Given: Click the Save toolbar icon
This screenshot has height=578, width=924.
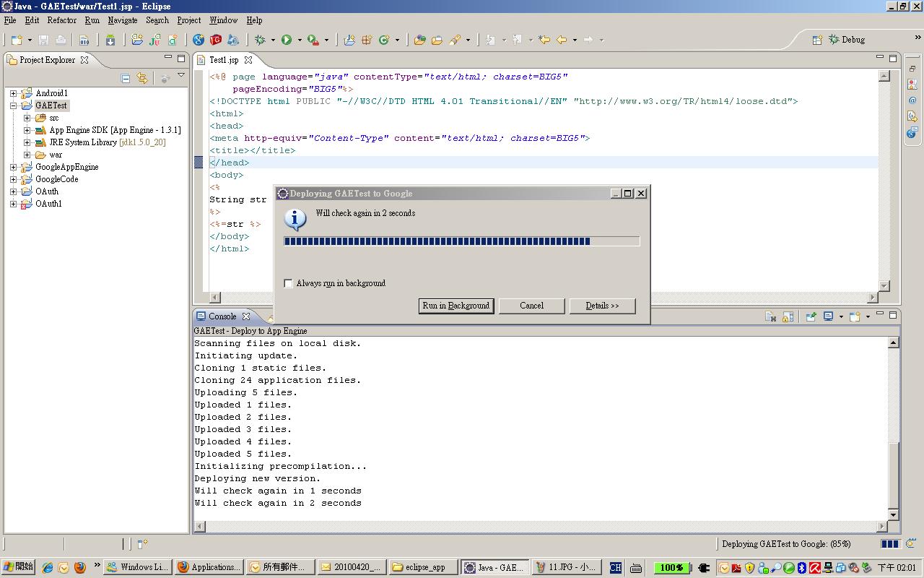Looking at the screenshot, I should click(43, 40).
